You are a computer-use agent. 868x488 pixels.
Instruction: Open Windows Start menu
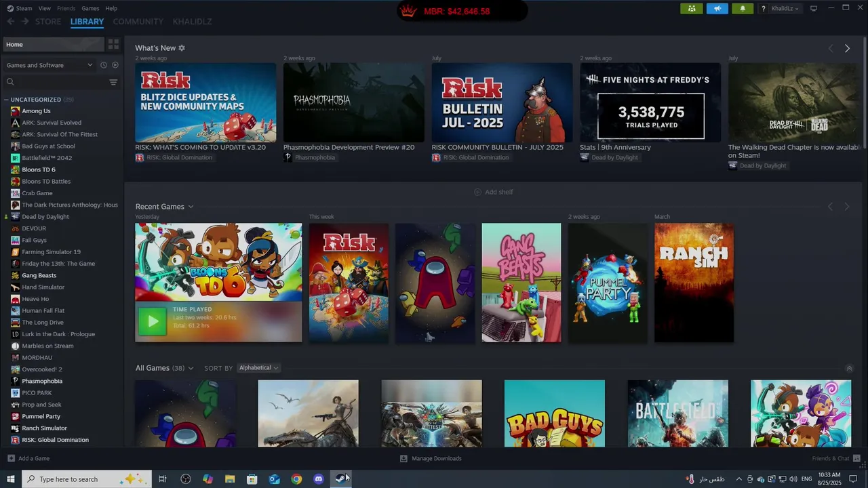pyautogui.click(x=11, y=479)
